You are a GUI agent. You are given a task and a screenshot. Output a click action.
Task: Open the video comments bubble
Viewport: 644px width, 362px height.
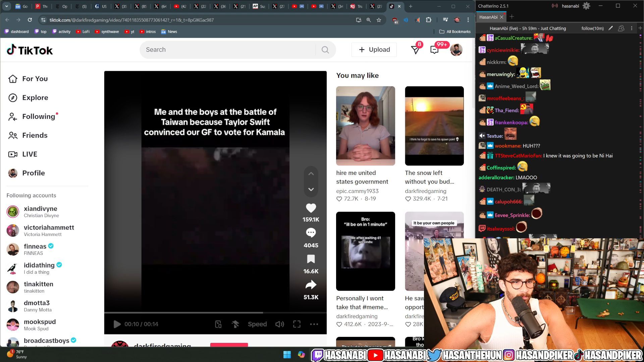point(311,233)
